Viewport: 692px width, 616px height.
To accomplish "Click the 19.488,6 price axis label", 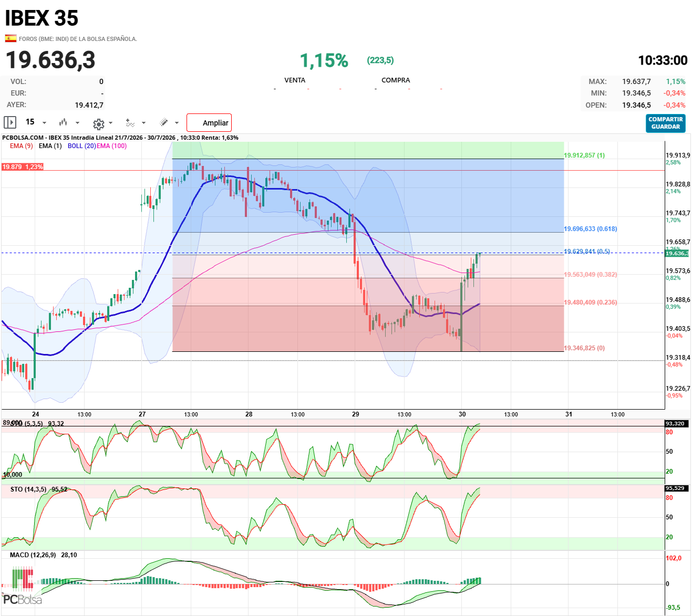I will click(678, 300).
